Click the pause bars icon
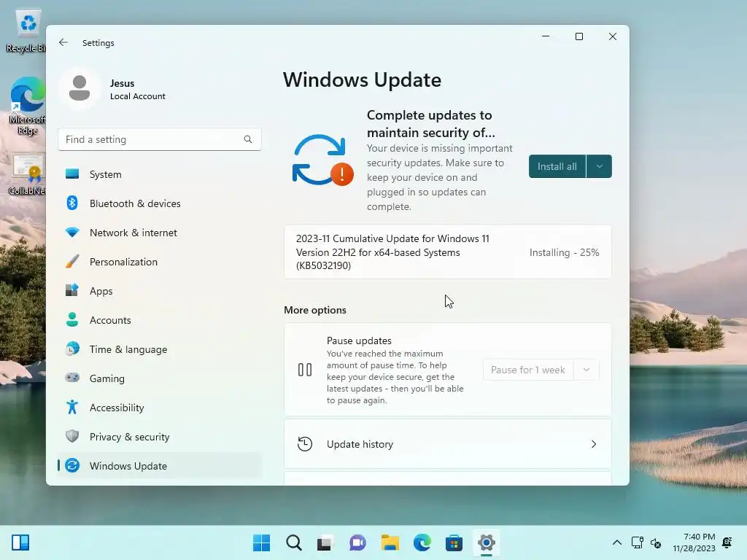The height and width of the screenshot is (560, 747). (305, 370)
